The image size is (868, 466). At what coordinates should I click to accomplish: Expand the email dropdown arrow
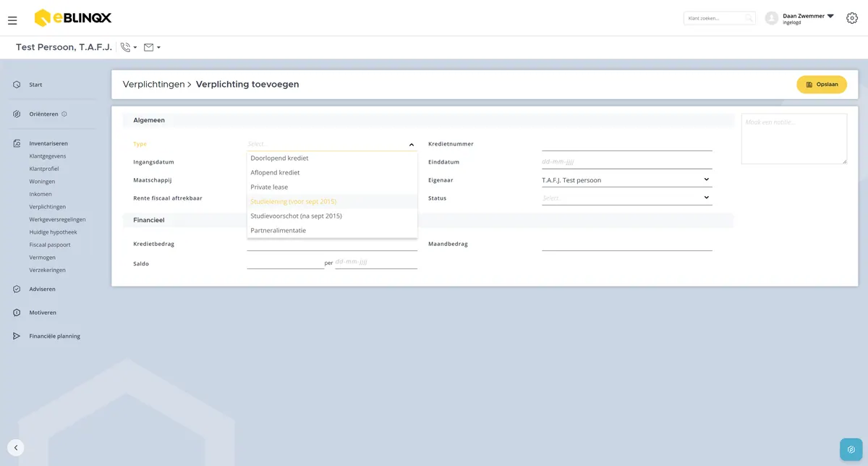158,48
